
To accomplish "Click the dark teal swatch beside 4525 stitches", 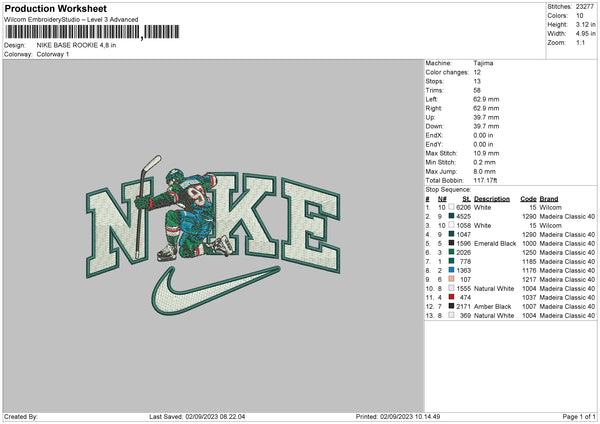I will pyautogui.click(x=452, y=216).
